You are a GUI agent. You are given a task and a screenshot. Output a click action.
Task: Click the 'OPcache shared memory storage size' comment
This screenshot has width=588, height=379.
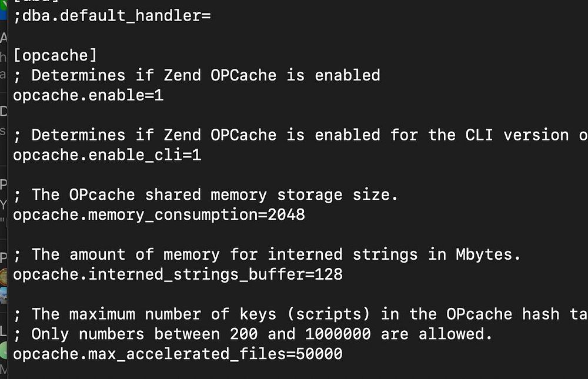coord(205,194)
